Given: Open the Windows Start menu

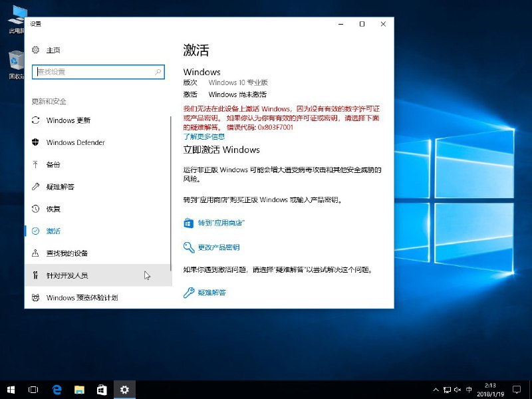Looking at the screenshot, I should (x=11, y=390).
